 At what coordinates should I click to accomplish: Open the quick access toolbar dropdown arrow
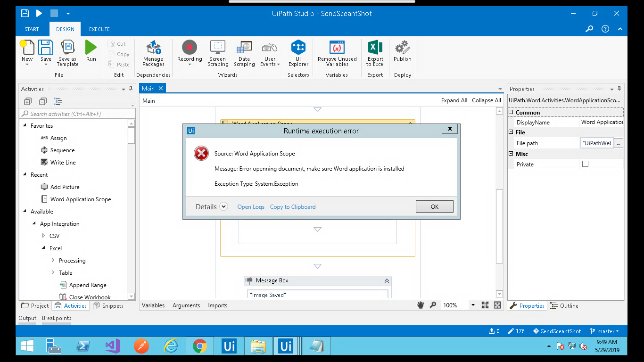click(x=68, y=13)
